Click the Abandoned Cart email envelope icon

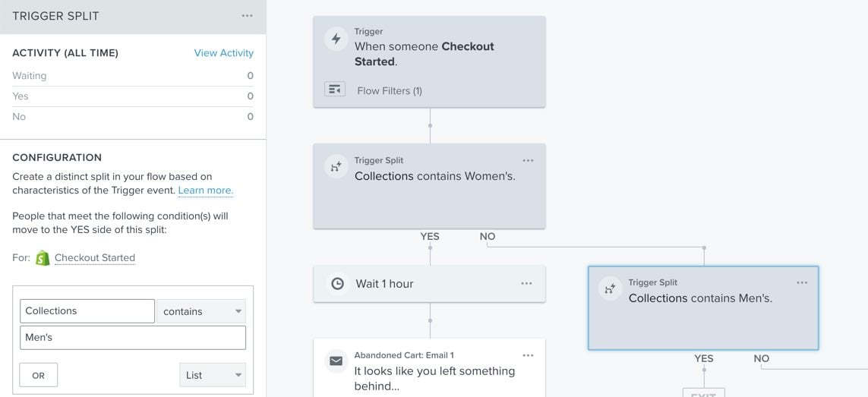336,361
